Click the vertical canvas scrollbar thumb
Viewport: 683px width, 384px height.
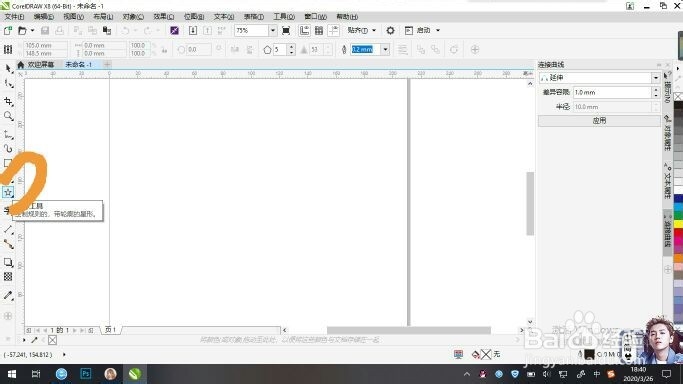(530, 203)
